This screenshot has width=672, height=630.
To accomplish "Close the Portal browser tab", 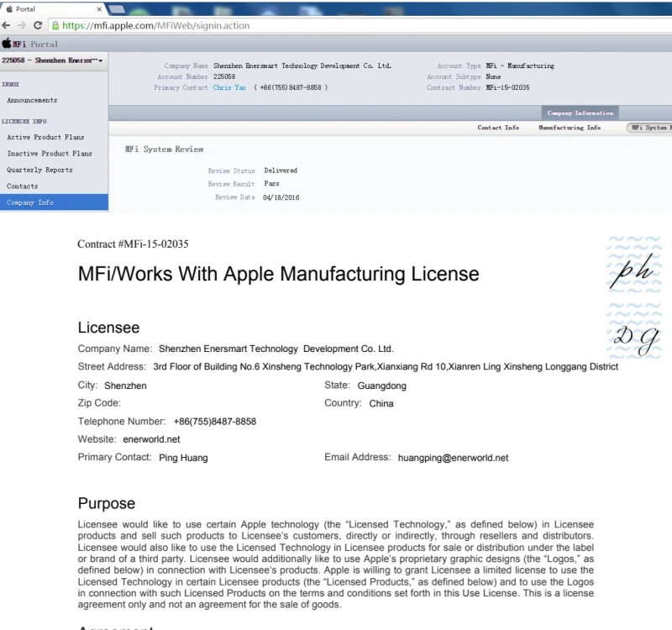I will click(97, 8).
